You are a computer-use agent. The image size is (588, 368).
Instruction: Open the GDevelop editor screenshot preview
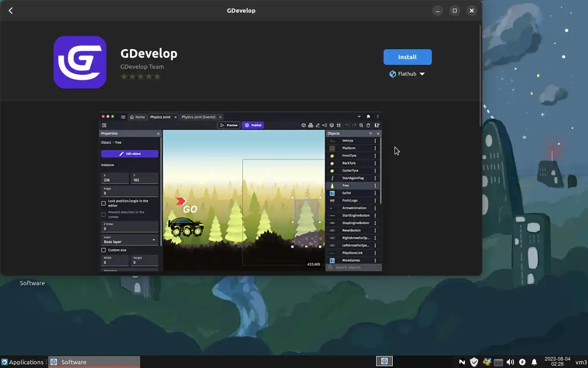point(241,192)
